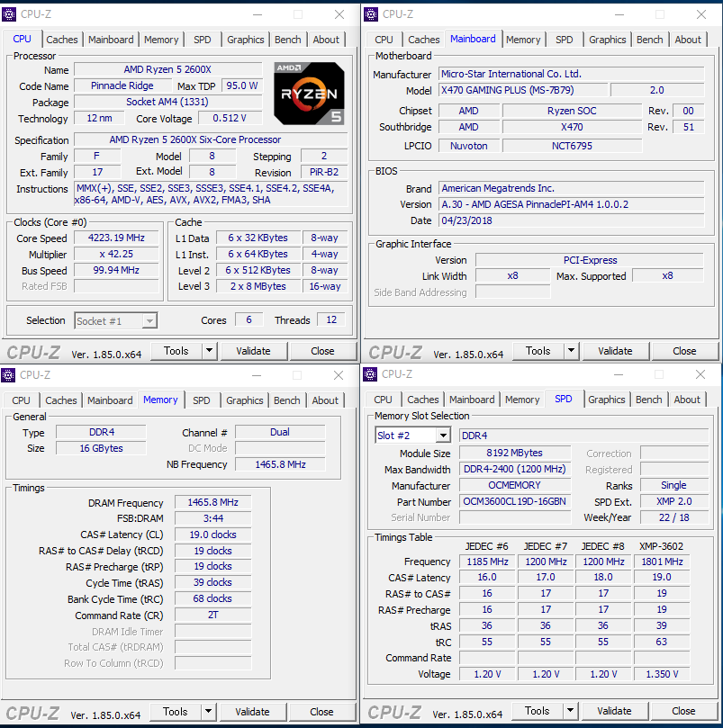Click the AMD Ryzen 5 logo image

tap(309, 93)
